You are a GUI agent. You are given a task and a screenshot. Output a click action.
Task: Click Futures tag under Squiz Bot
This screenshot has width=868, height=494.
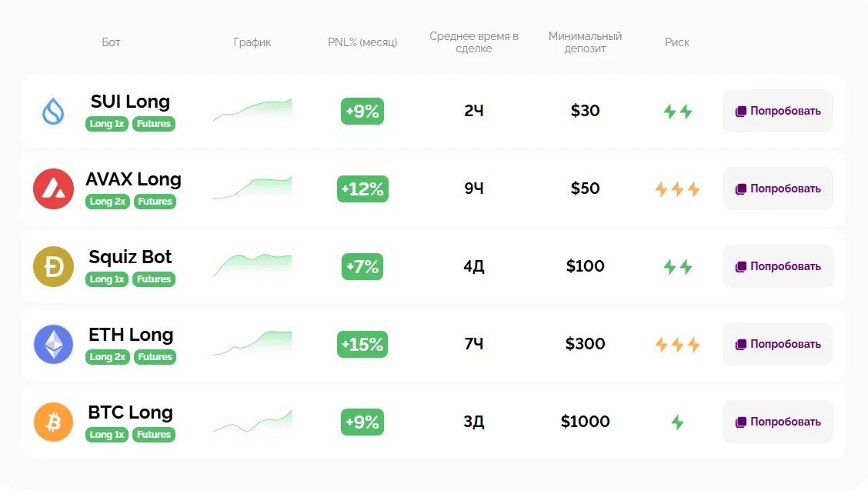point(154,279)
